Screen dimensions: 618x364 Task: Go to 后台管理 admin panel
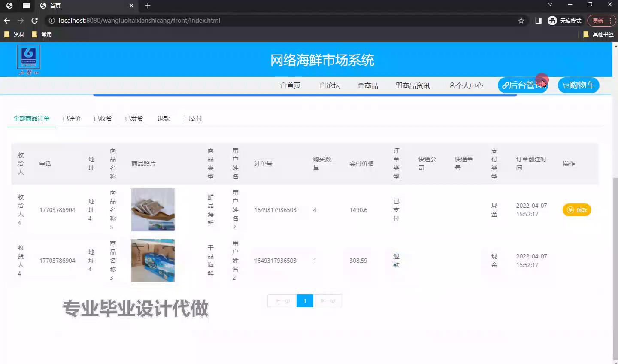522,85
